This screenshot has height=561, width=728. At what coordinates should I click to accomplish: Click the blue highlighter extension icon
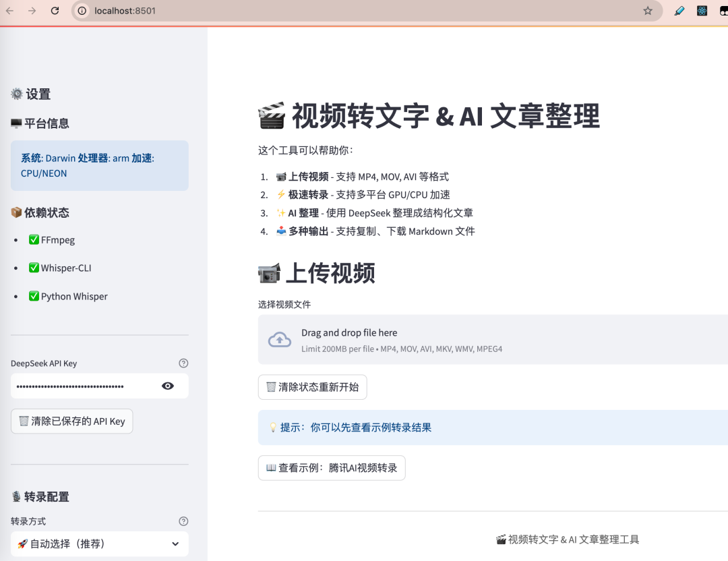(x=679, y=11)
